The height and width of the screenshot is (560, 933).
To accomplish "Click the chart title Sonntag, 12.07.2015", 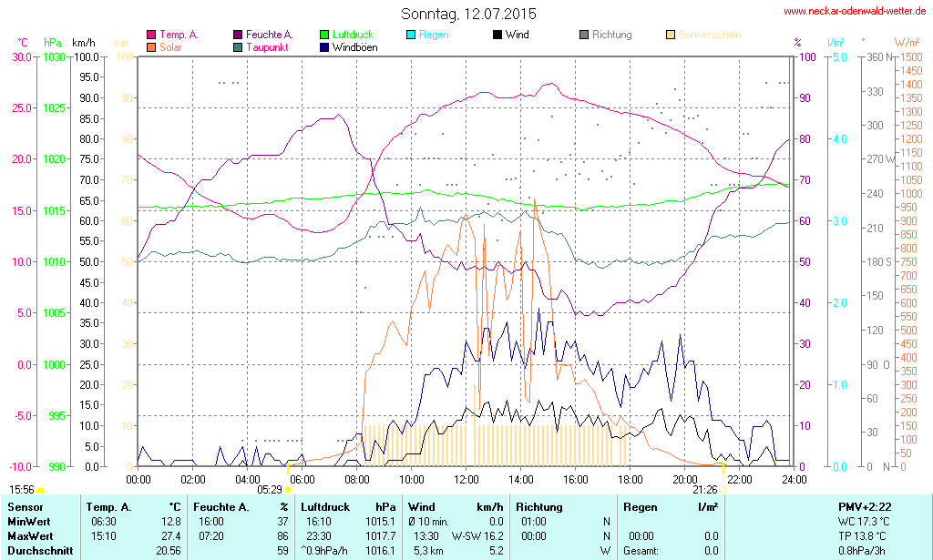I will [x=468, y=14].
